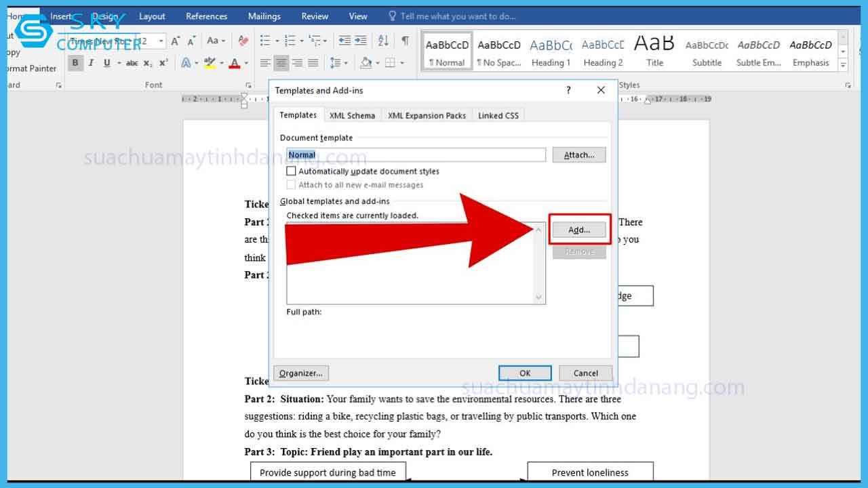868x488 pixels.
Task: Open the Linked CSS tab
Action: (x=498, y=115)
